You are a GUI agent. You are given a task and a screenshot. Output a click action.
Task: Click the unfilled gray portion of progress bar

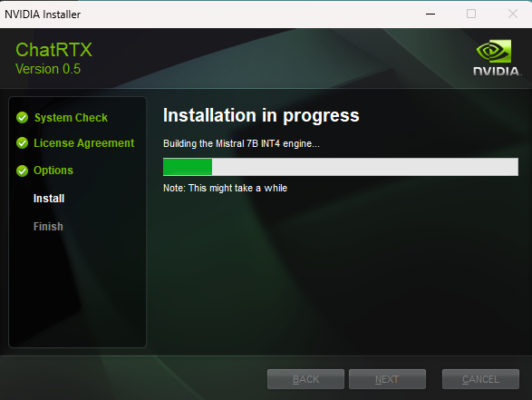tap(365, 167)
